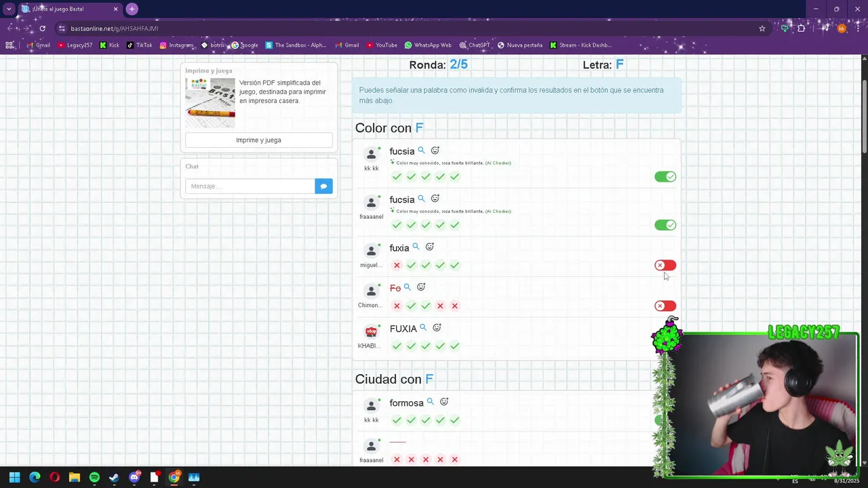Focus the chat Mensaje input field
This screenshot has width=868, height=488.
[250, 186]
